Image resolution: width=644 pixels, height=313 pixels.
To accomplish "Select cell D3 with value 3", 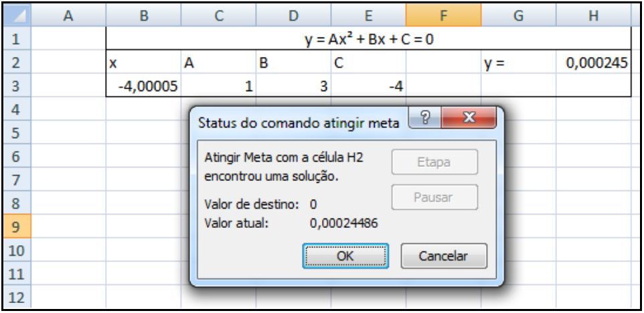I will (293, 86).
